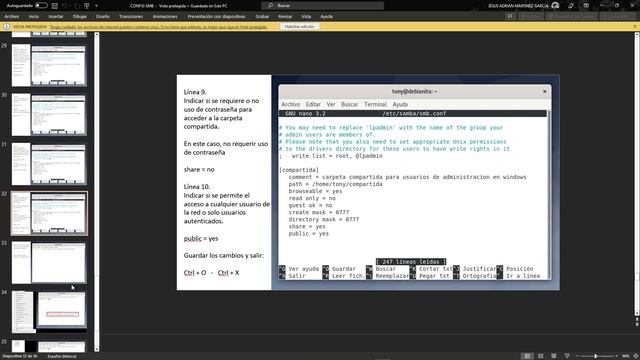This screenshot has width=640, height=360.
Task: Click 'share = no' text on slide
Action: pos(199,169)
